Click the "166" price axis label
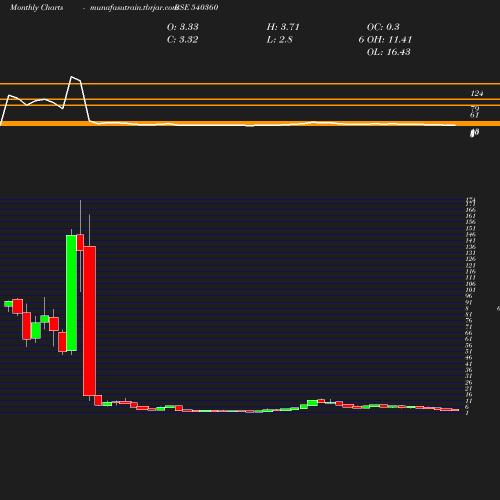The height and width of the screenshot is (500, 500). (x=471, y=210)
